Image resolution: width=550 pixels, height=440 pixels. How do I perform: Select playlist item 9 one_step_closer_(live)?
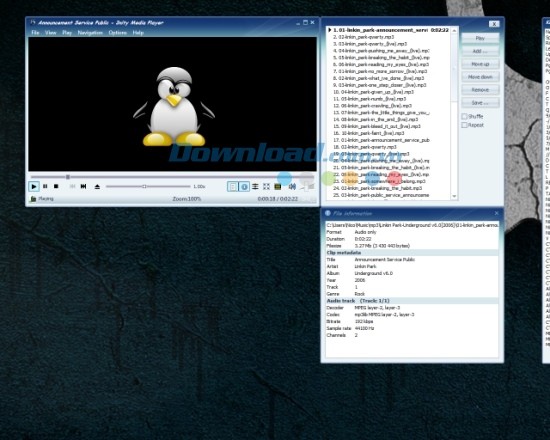click(x=388, y=85)
